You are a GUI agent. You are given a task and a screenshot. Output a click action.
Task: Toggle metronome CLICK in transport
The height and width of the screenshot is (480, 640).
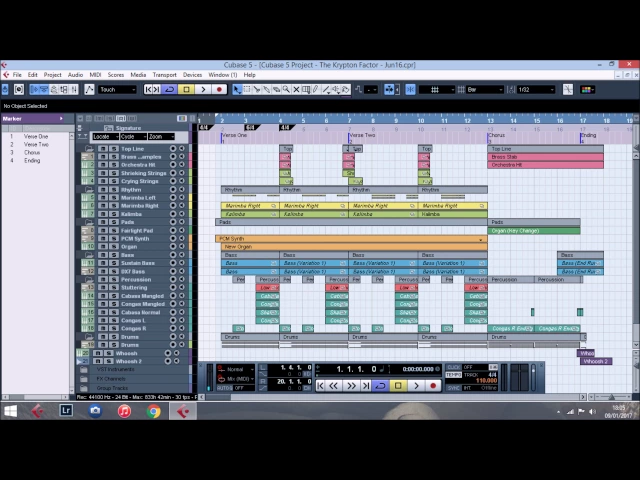[453, 367]
